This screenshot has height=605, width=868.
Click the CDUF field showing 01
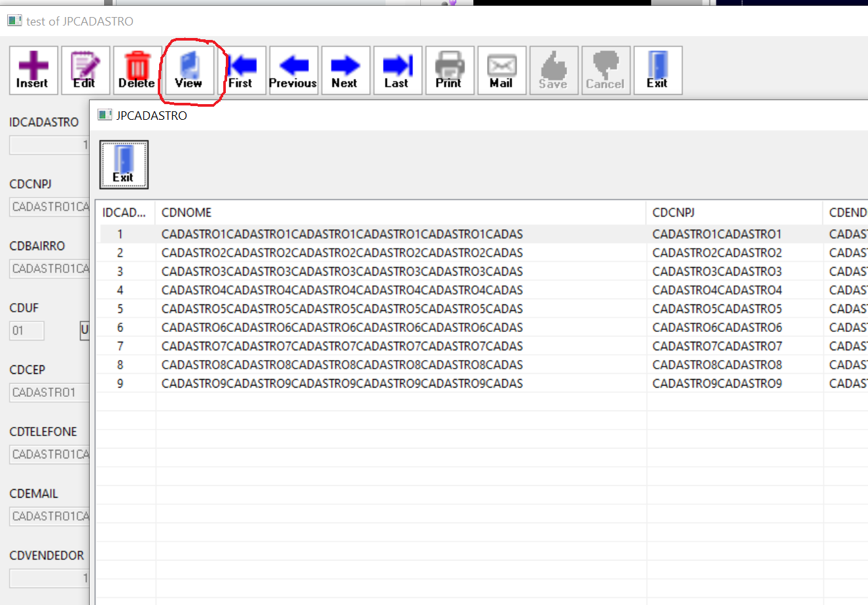26,331
